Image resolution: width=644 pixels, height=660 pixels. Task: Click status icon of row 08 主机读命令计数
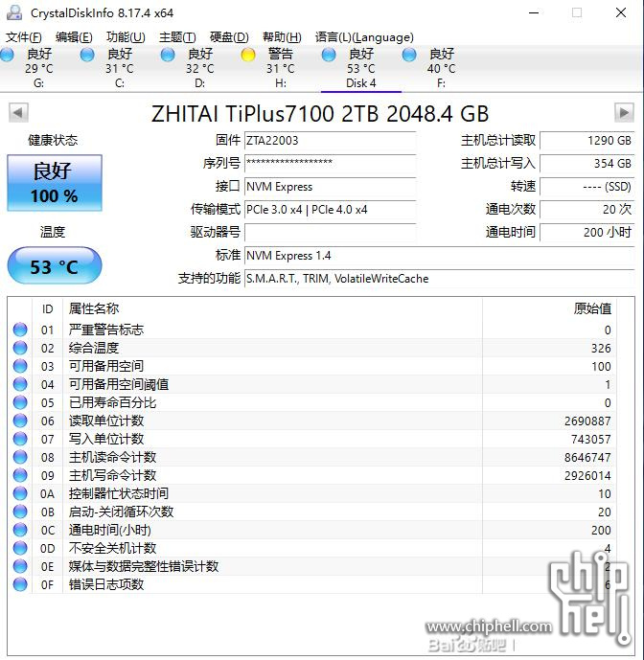(20, 457)
